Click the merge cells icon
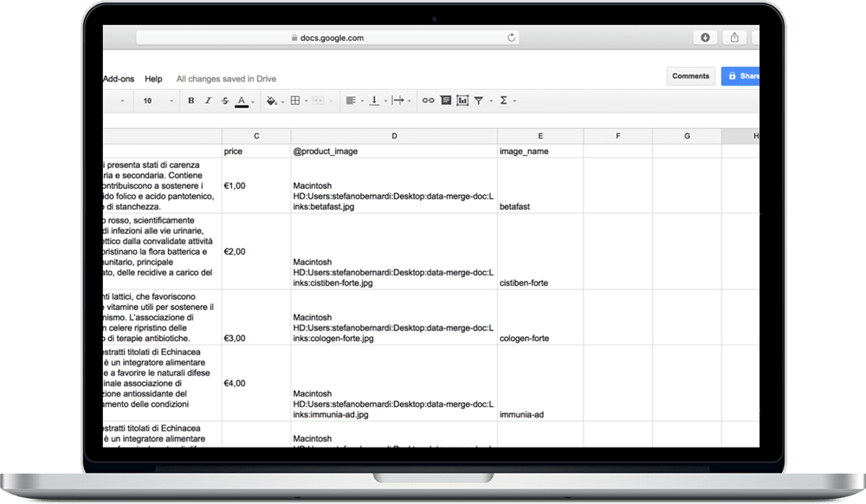Image resolution: width=866 pixels, height=504 pixels. pyautogui.click(x=318, y=100)
